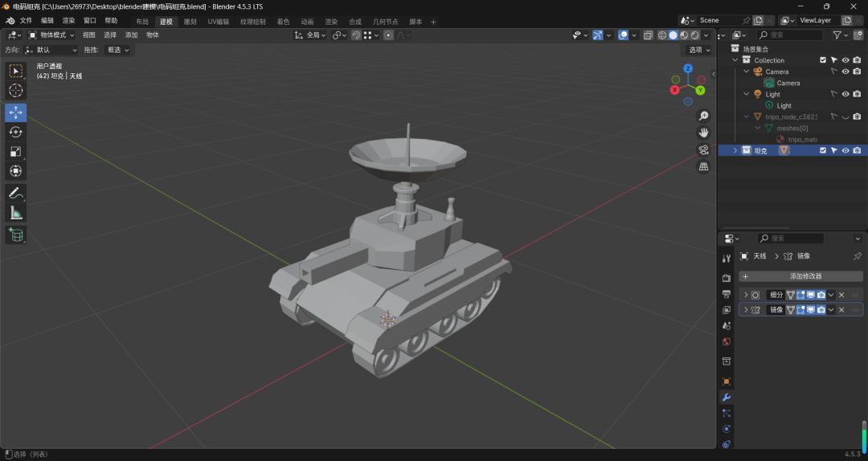Image resolution: width=868 pixels, height=461 pixels.
Task: Toggle proportional editing in header
Action: [389, 35]
